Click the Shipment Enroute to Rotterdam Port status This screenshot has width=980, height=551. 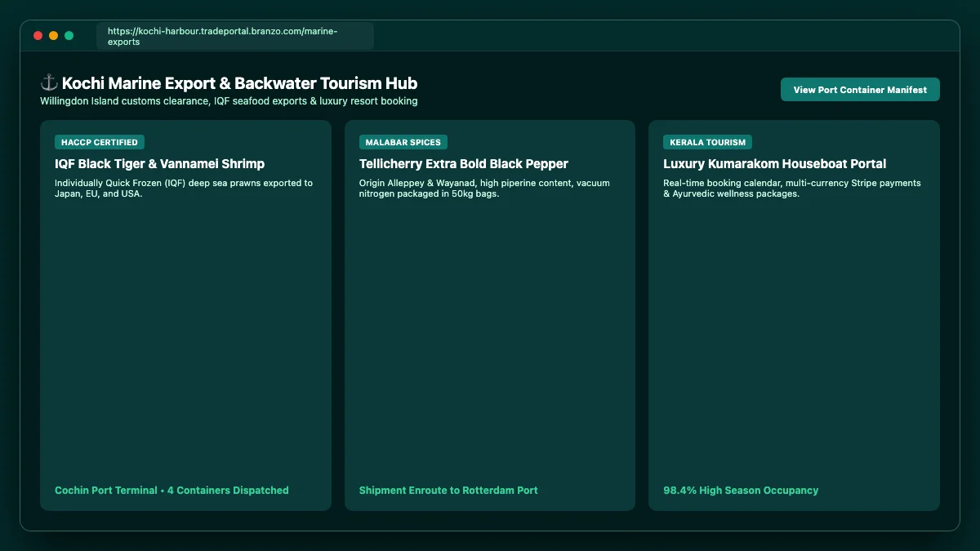(x=448, y=491)
